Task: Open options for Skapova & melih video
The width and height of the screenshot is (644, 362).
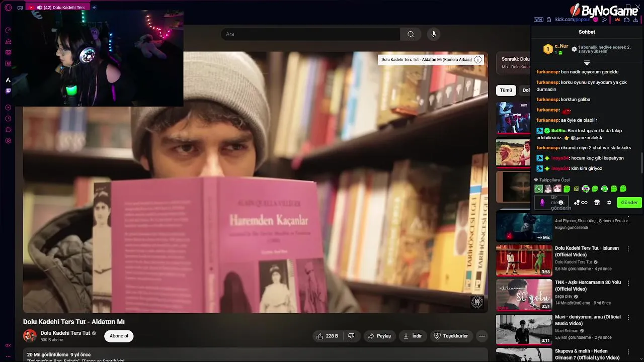Action: pyautogui.click(x=628, y=352)
